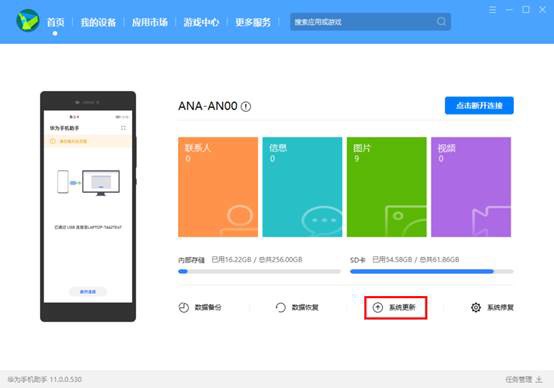Click the HiSuite bird logo icon

[28, 20]
